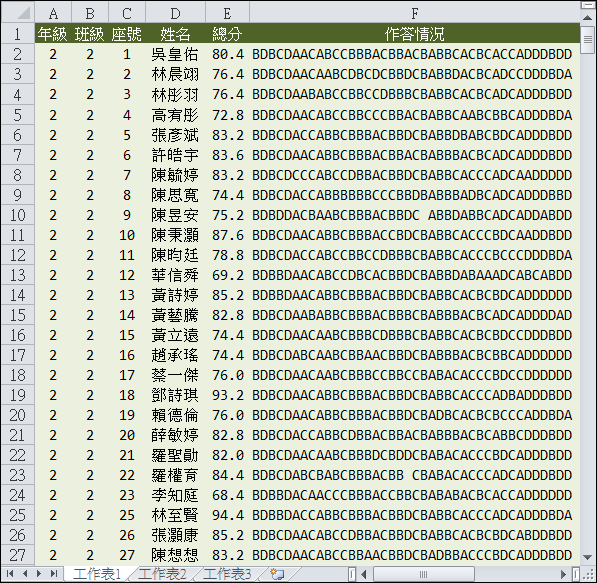Click seat number cell 13

pyautogui.click(x=127, y=295)
